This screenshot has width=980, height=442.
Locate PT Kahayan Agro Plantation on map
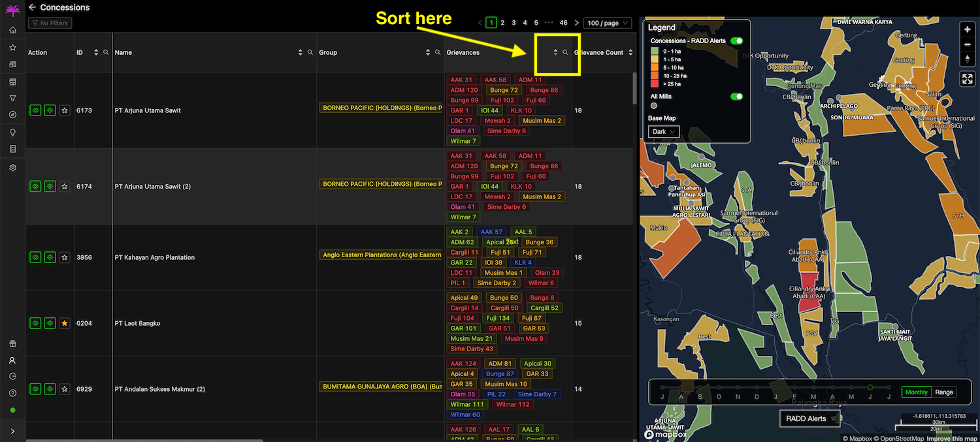[50, 257]
